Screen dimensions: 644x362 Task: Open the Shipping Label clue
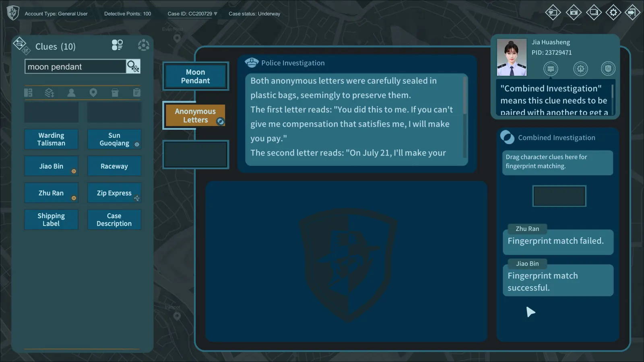pyautogui.click(x=51, y=220)
